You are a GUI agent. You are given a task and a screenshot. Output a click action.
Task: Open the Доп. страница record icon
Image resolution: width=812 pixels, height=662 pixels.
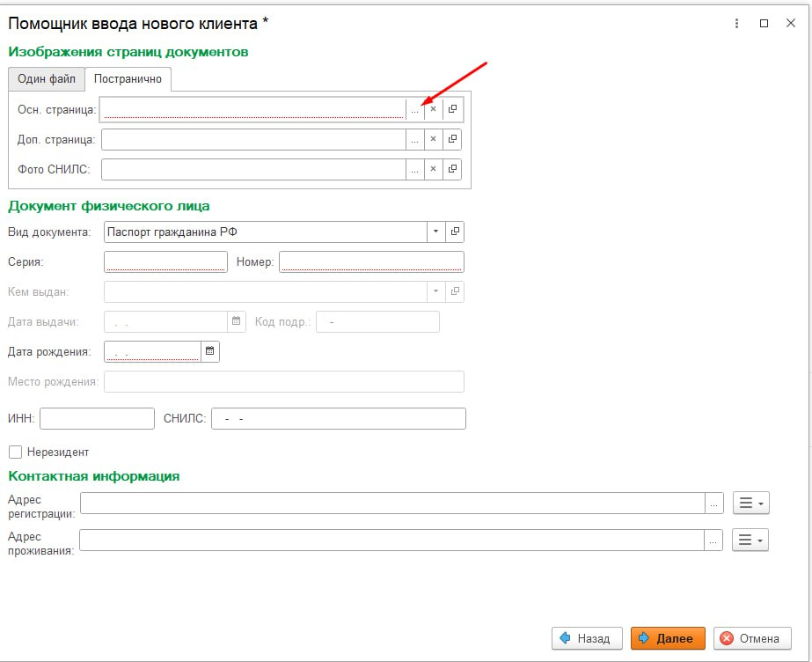point(452,140)
